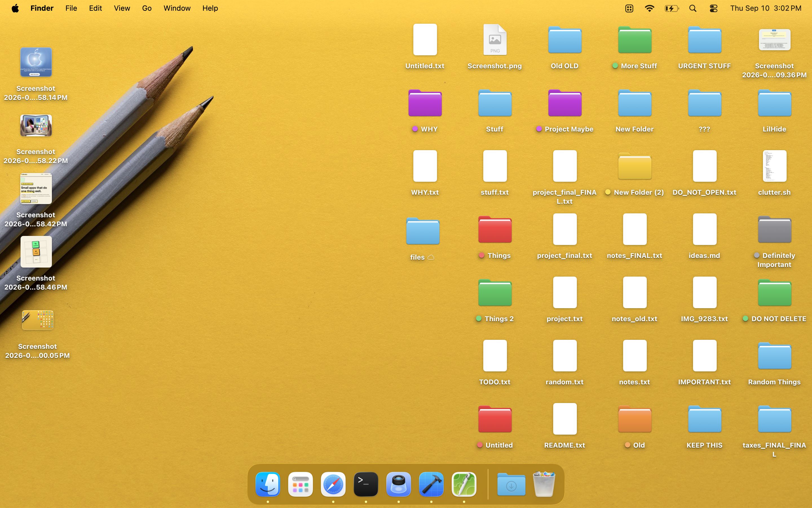This screenshot has height=508, width=812.
Task: Click the notes_FINAL.txt file name
Action: click(634, 256)
